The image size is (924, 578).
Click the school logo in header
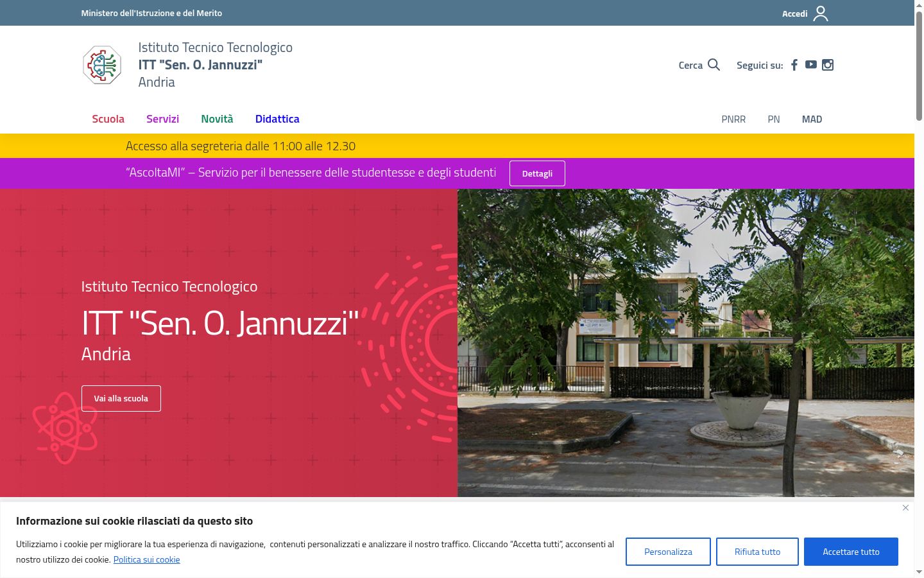click(x=102, y=65)
